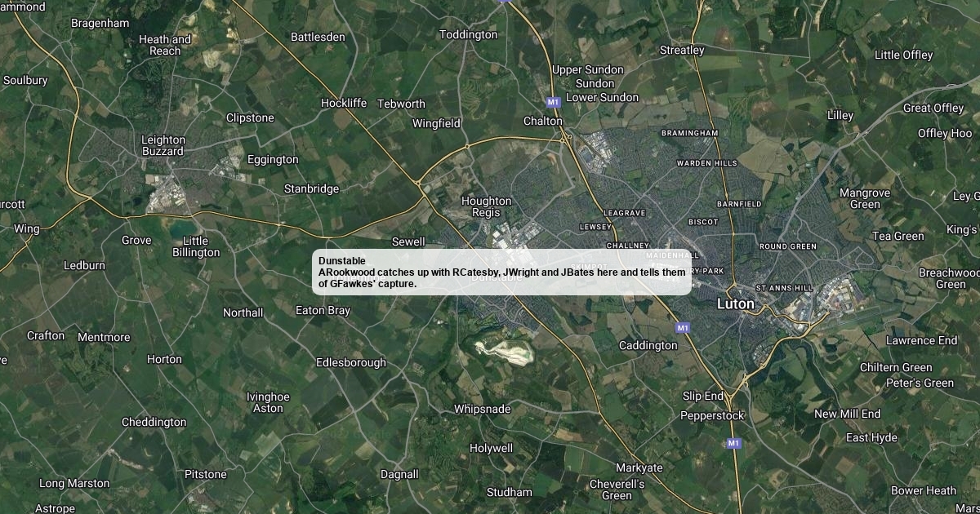
Task: Select the Dunstable info popup title
Action: pyautogui.click(x=342, y=261)
